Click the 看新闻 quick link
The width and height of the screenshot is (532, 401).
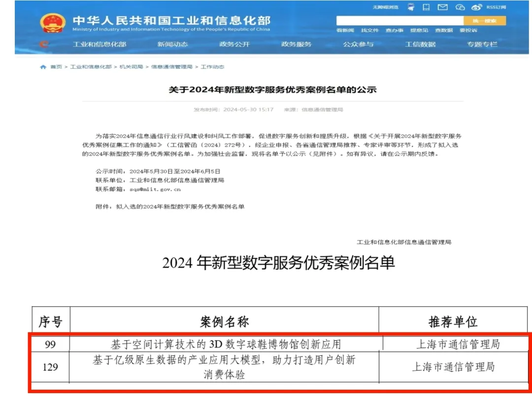345,31
